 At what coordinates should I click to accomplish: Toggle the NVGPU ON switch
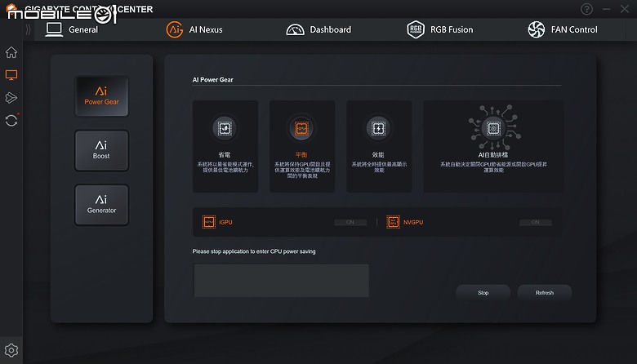coord(536,222)
